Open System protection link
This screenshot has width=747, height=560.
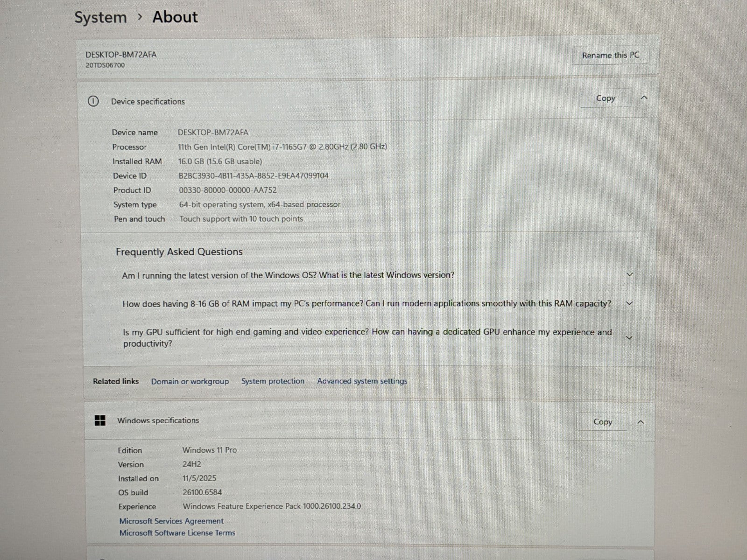coord(273,381)
